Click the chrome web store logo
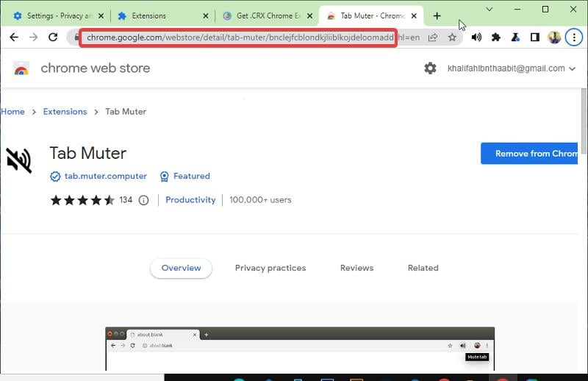This screenshot has height=381, width=588. [21, 68]
